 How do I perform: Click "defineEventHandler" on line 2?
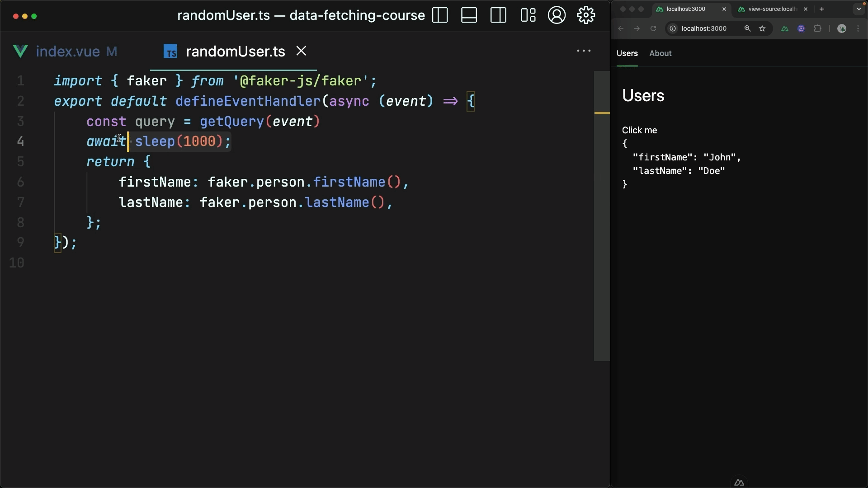[248, 101]
